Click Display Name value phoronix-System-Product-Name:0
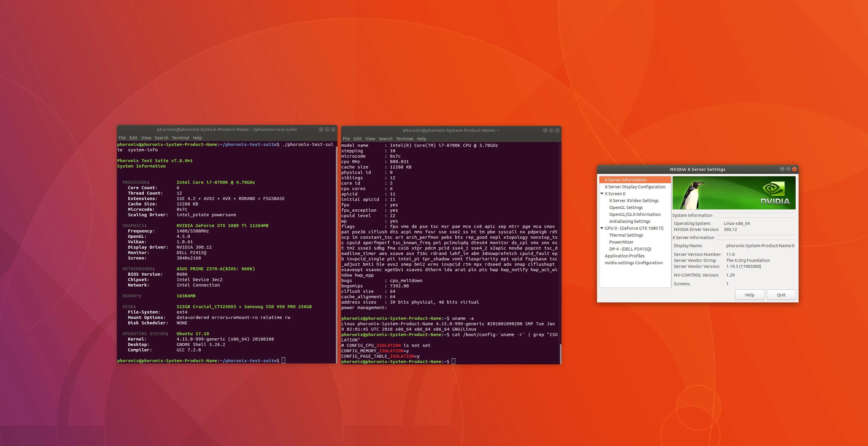 (760, 246)
